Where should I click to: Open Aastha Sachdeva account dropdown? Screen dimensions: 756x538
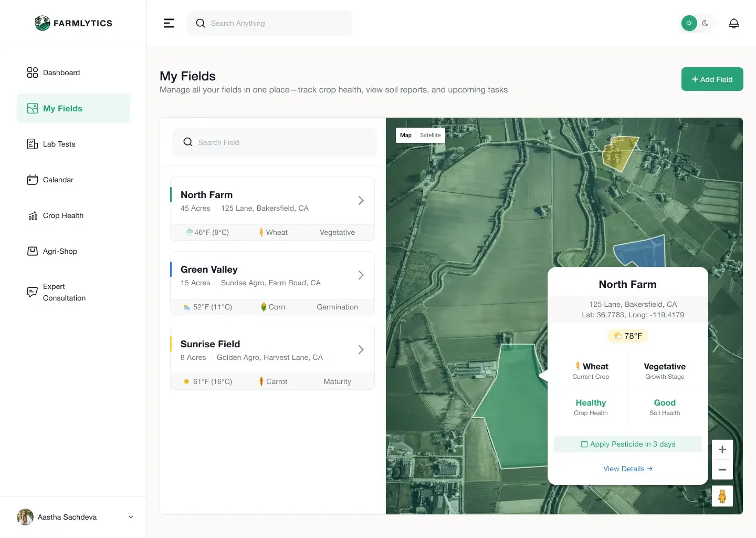pos(131,517)
